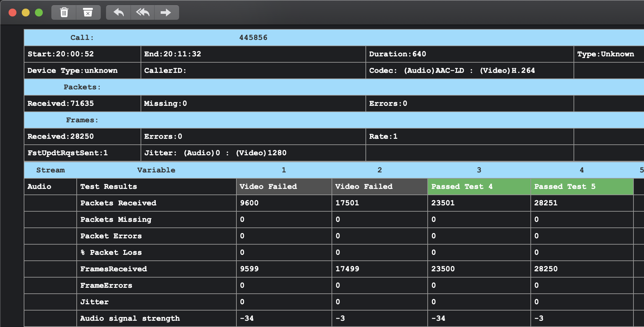Click the reply-all double arrow icon
This screenshot has width=644, height=327.
(143, 13)
